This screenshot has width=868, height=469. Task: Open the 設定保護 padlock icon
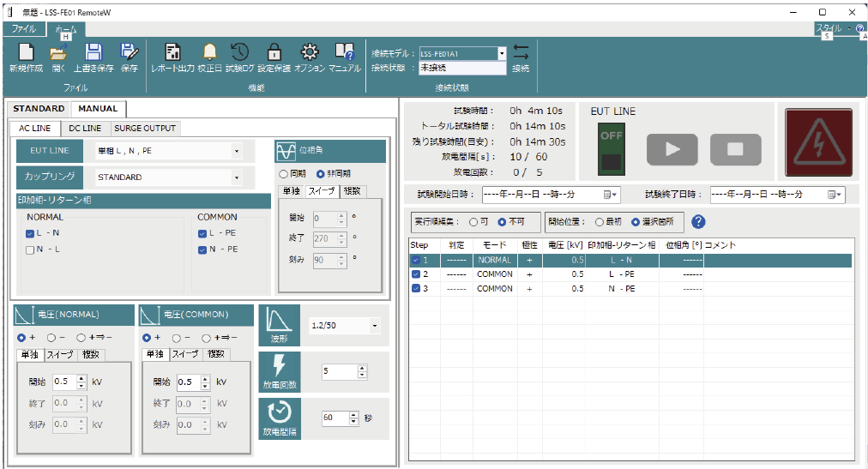(x=274, y=53)
